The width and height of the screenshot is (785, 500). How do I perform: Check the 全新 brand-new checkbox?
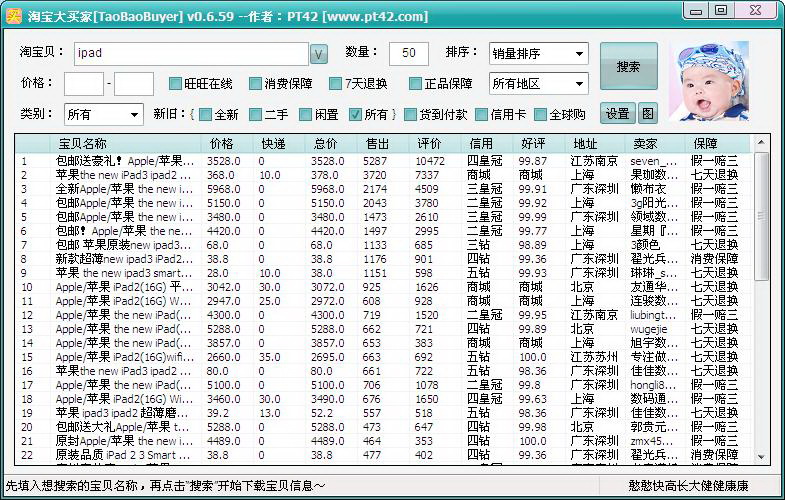click(205, 115)
